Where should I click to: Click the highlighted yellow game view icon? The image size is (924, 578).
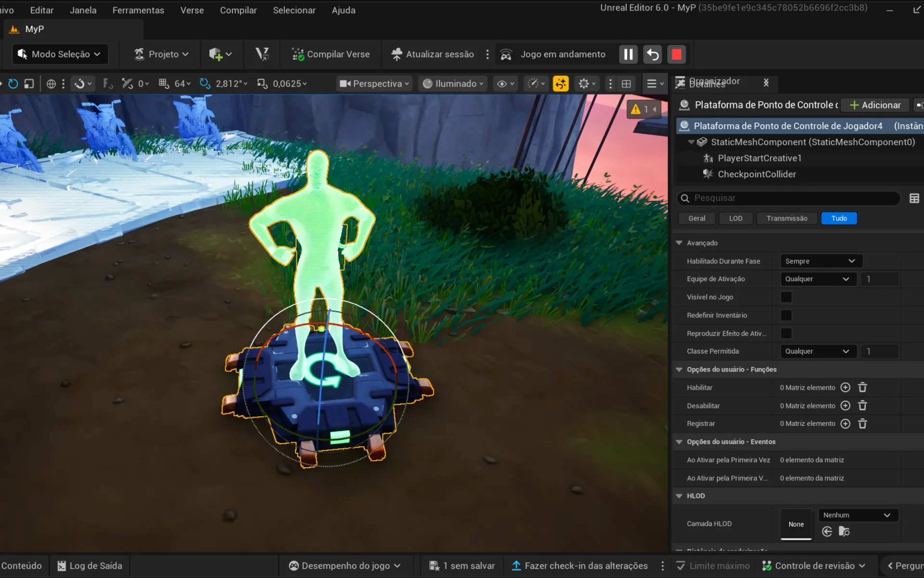point(561,84)
